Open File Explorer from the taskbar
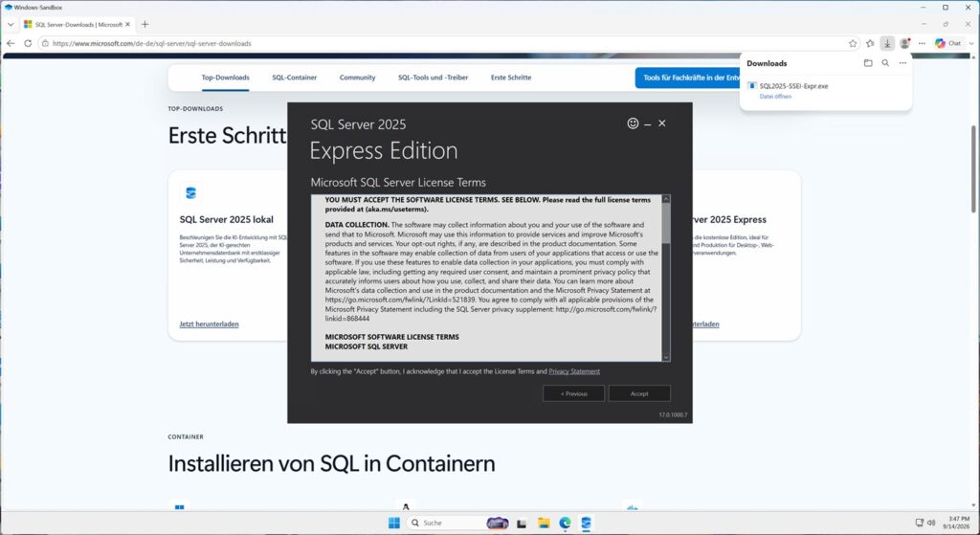980x535 pixels. pyautogui.click(x=544, y=524)
